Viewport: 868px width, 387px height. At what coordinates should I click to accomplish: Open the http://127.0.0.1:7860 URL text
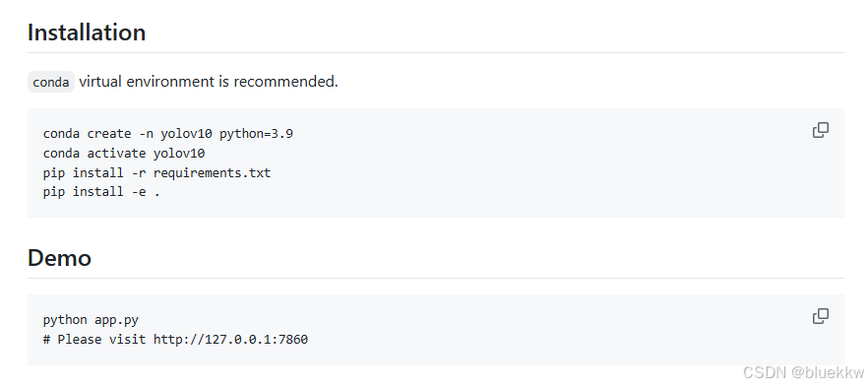pyautogui.click(x=231, y=340)
